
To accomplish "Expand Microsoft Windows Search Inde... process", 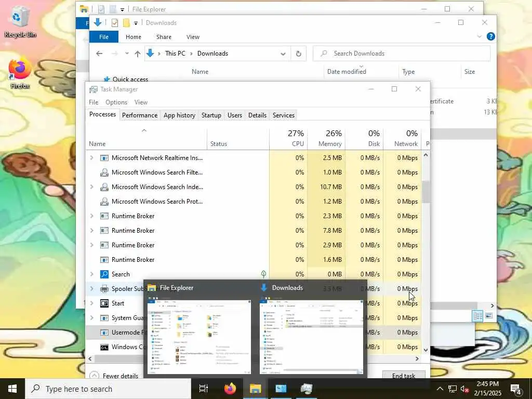I will pos(91,187).
